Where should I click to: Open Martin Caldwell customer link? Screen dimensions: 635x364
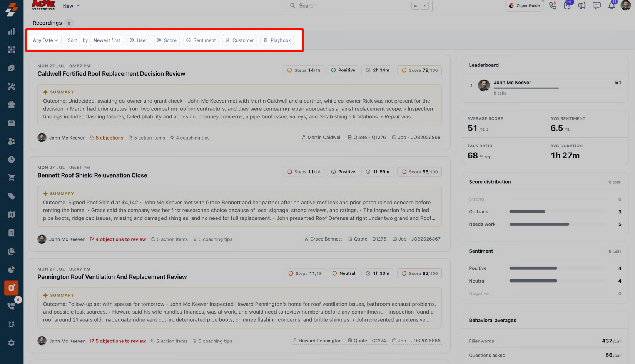322,138
